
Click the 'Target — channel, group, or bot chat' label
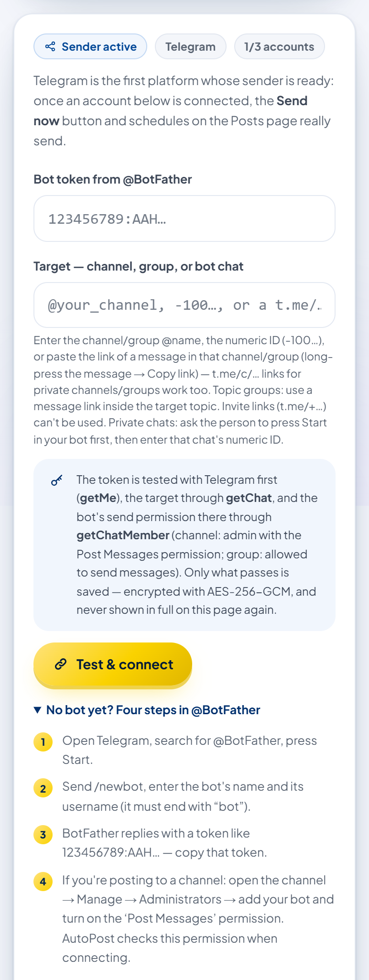coord(139,266)
